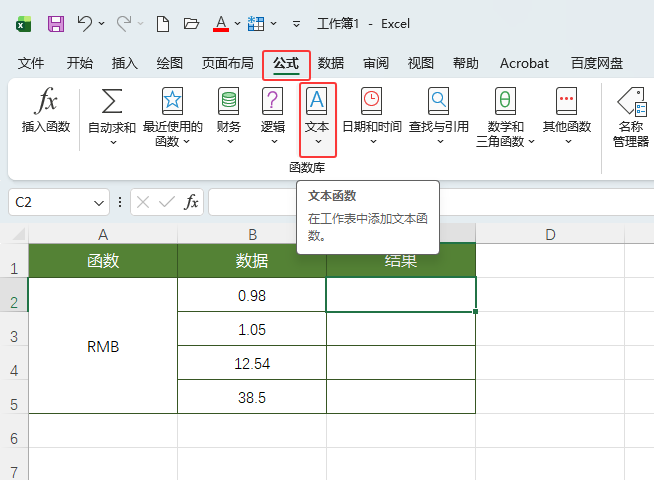The height and width of the screenshot is (480, 654).
Task: Click cell containing 12.54
Action: click(252, 363)
